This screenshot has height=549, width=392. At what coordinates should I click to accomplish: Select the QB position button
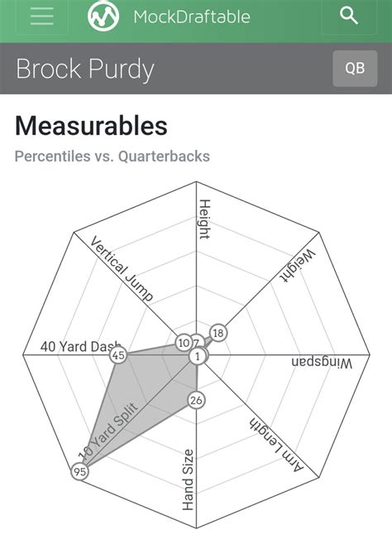pyautogui.click(x=355, y=68)
